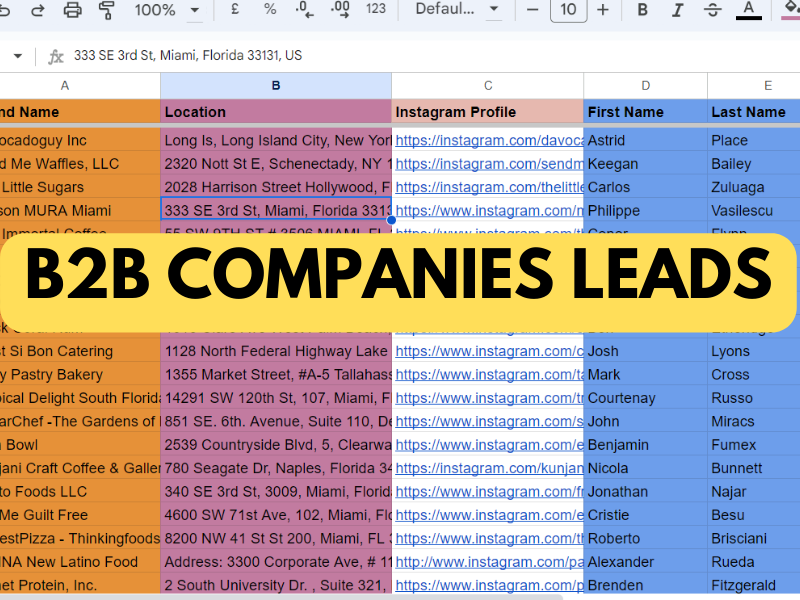Click the Decrease decimal places icon
This screenshot has height=600, width=800.
coord(305,10)
